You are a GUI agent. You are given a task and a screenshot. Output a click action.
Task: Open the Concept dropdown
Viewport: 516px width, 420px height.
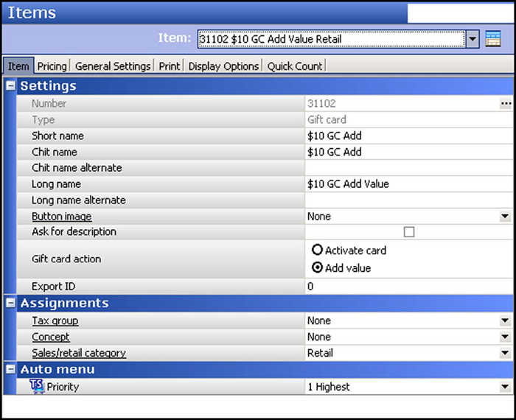[x=505, y=337]
